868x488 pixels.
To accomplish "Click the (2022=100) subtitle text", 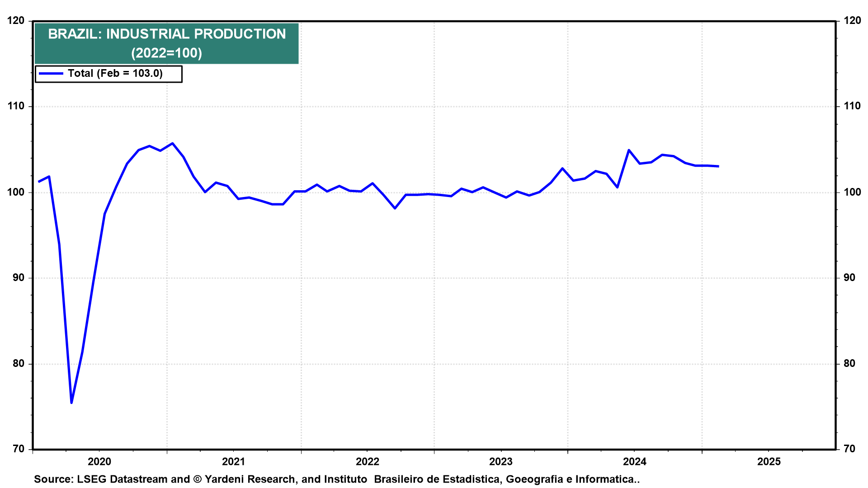I will point(167,53).
